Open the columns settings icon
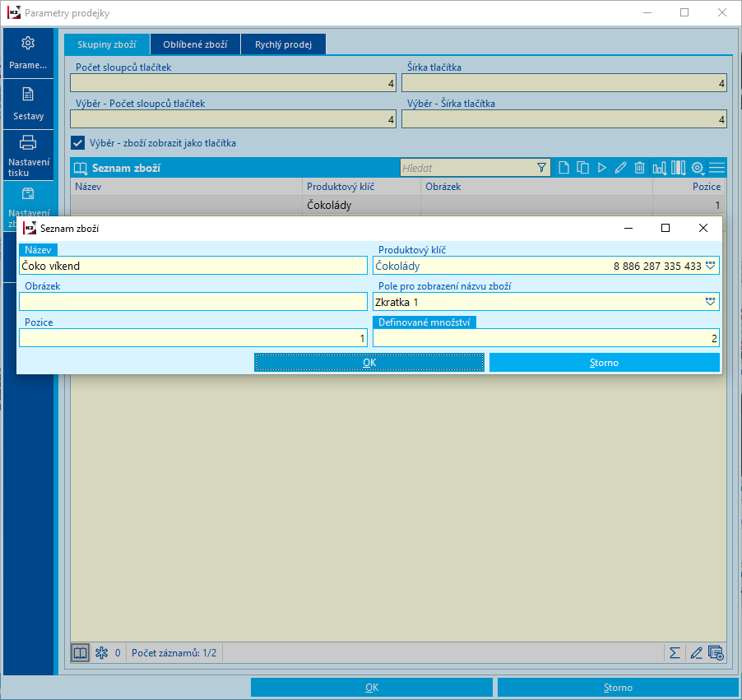This screenshot has height=700, width=742. click(x=678, y=168)
